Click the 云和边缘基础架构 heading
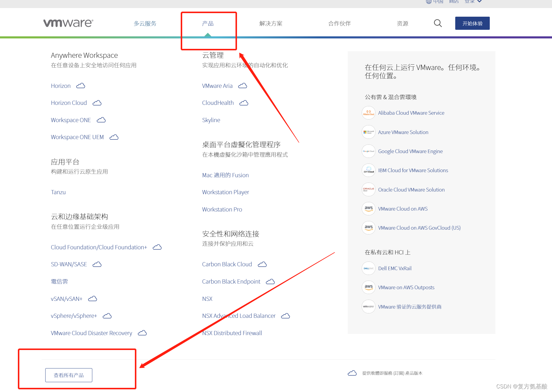This screenshot has height=392, width=552. pos(79,217)
